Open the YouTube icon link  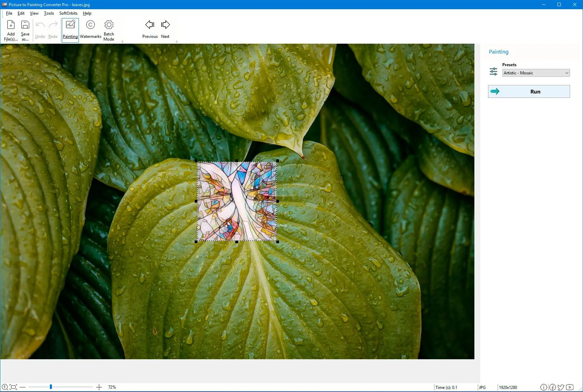click(x=569, y=387)
